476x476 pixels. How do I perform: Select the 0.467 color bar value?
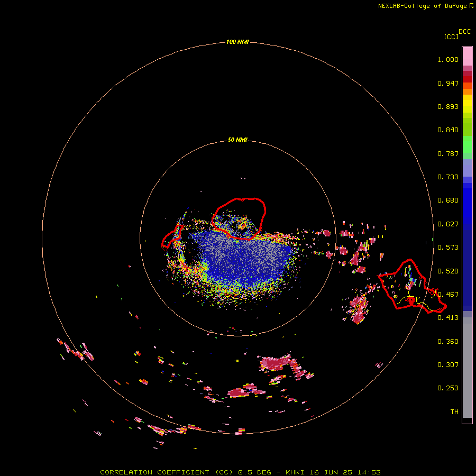coord(448,295)
